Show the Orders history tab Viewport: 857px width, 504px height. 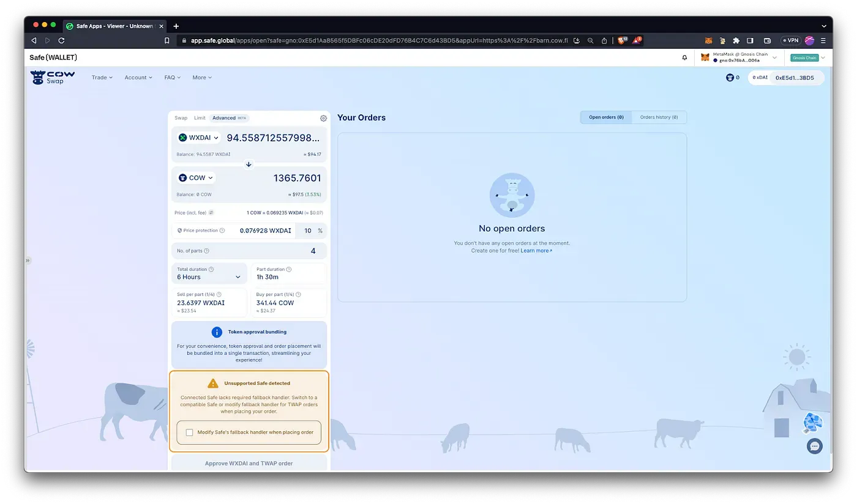click(659, 117)
